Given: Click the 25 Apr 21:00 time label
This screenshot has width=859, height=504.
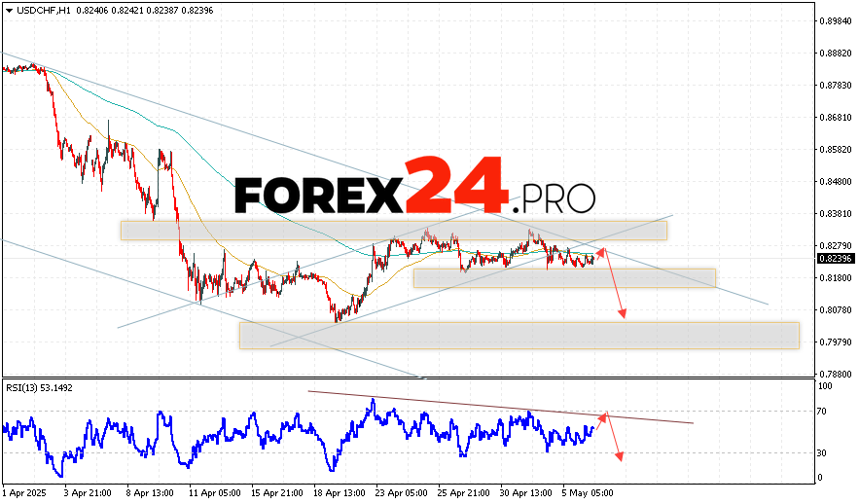Looking at the screenshot, I should [464, 493].
